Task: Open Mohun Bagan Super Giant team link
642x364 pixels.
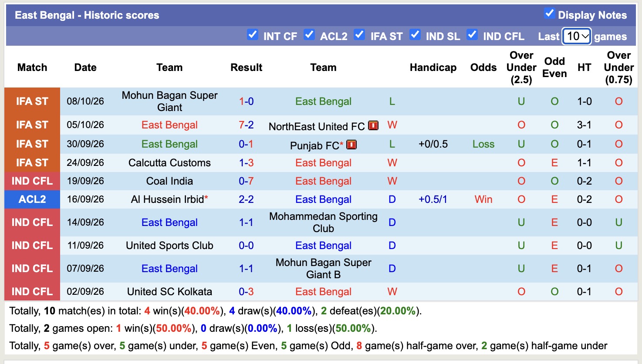Action: pyautogui.click(x=169, y=101)
